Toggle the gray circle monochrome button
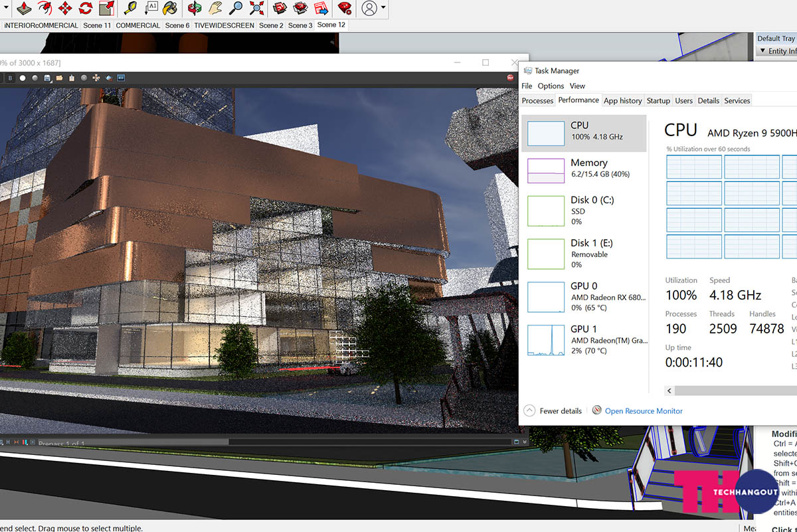Screen dimensions: 797x532 (35, 78)
